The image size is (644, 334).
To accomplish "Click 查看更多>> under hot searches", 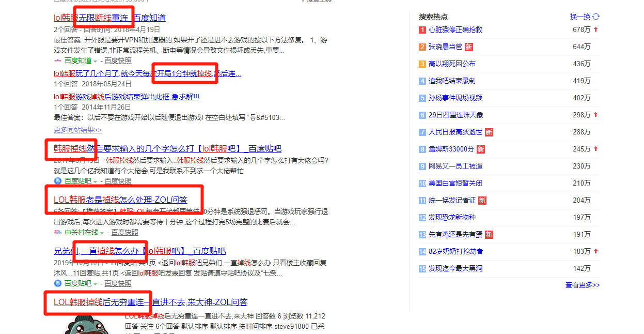I will [583, 285].
